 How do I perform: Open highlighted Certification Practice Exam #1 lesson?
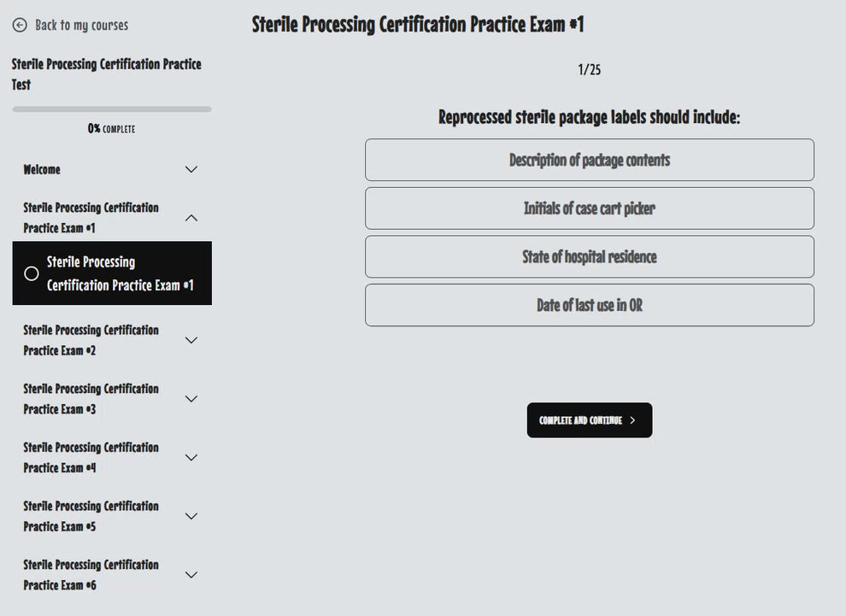[120, 273]
